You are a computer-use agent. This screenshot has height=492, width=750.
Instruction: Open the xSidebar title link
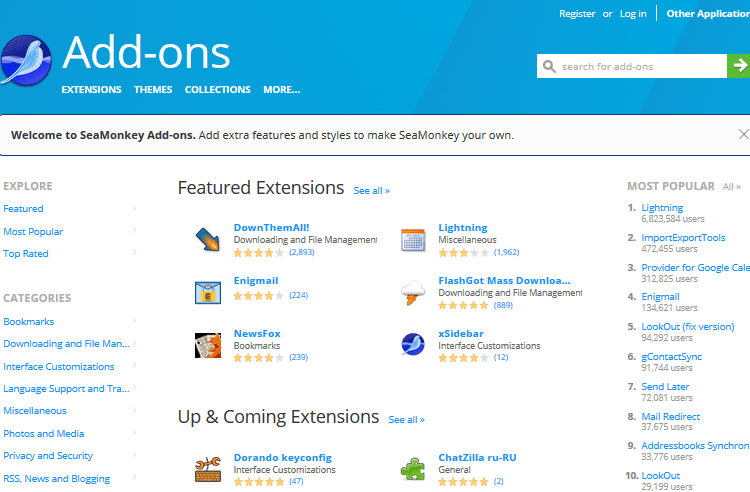(461, 334)
